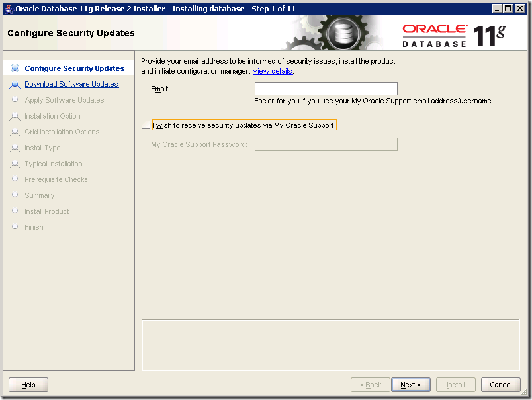532x400 pixels.
Task: Click the Java installer icon in title bar
Action: point(9,8)
